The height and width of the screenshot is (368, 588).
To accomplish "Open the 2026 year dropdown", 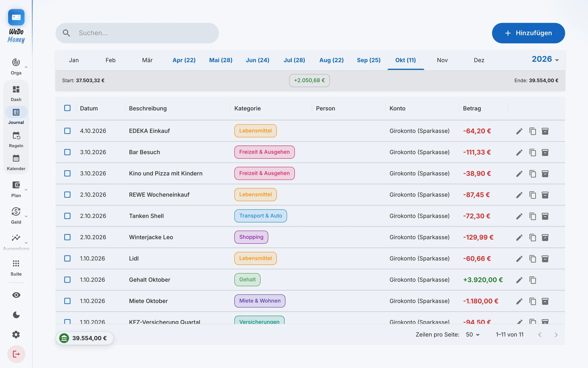I will 545,59.
